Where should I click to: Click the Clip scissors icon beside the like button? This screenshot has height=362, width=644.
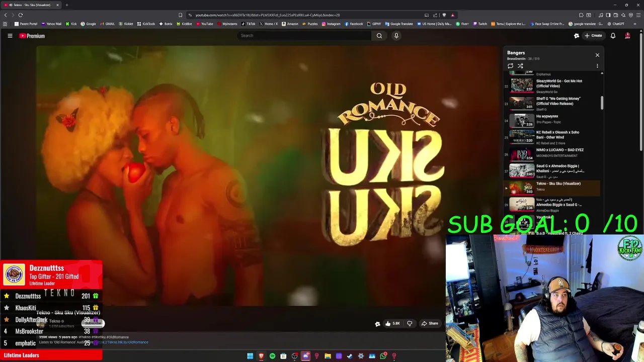(x=377, y=324)
